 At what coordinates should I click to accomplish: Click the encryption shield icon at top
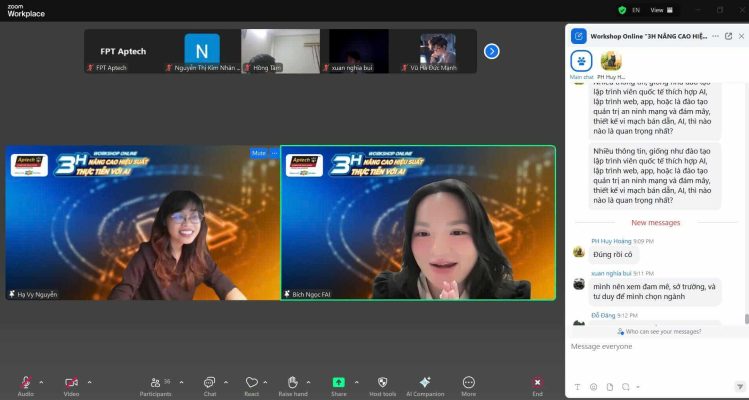click(x=622, y=10)
